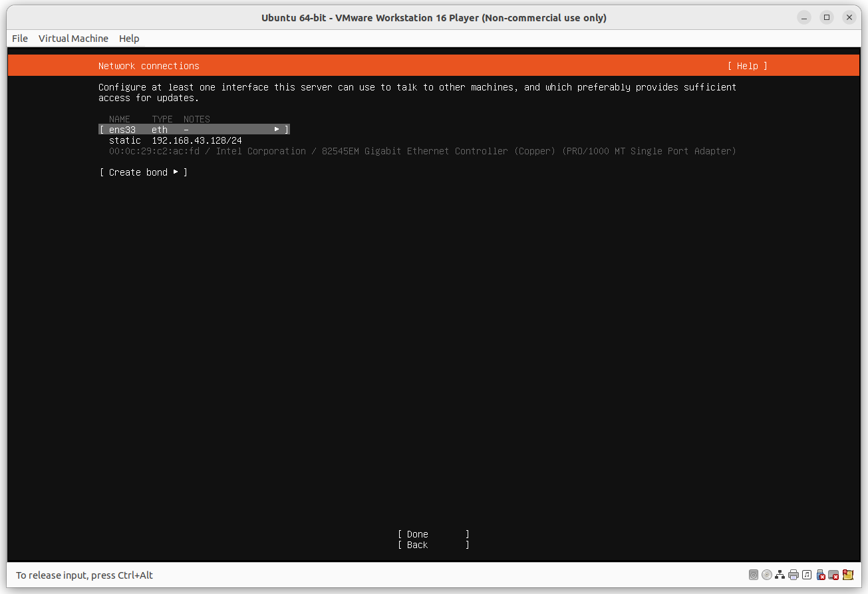Expand the Create bond option
The width and height of the screenshot is (868, 594).
click(143, 172)
